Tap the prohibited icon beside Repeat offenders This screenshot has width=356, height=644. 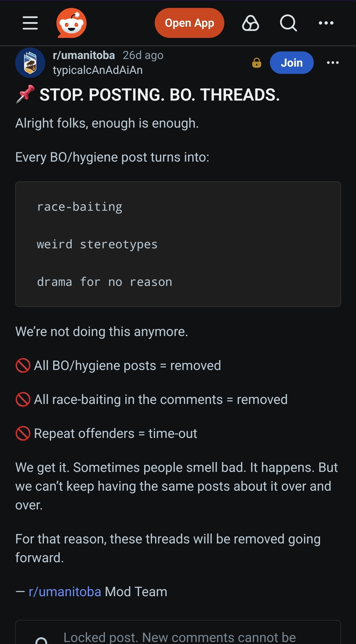tap(23, 434)
